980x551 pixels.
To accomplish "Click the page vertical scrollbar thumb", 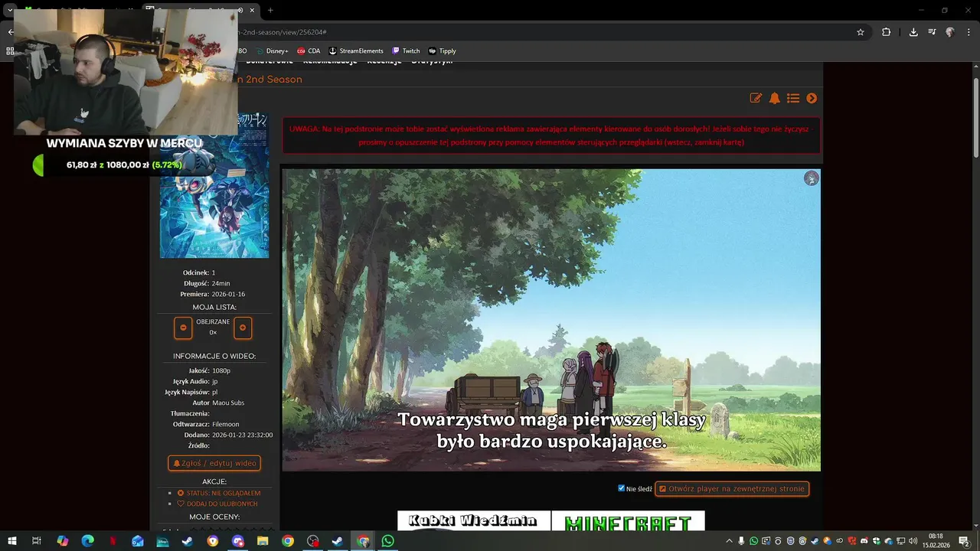I will (x=975, y=119).
